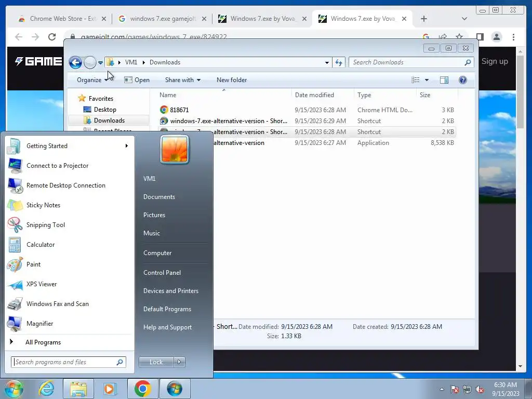Screen dimensions: 532x399
Task: Open Help and Support
Action: pos(168,327)
